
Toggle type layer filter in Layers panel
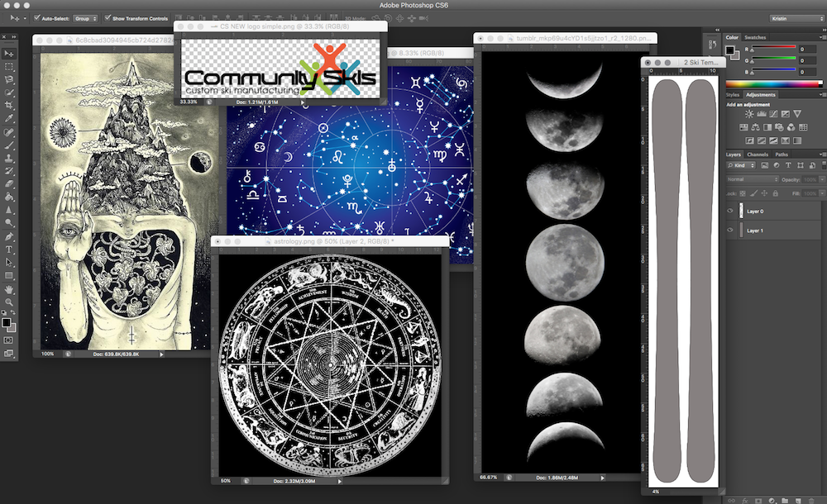pyautogui.click(x=788, y=165)
